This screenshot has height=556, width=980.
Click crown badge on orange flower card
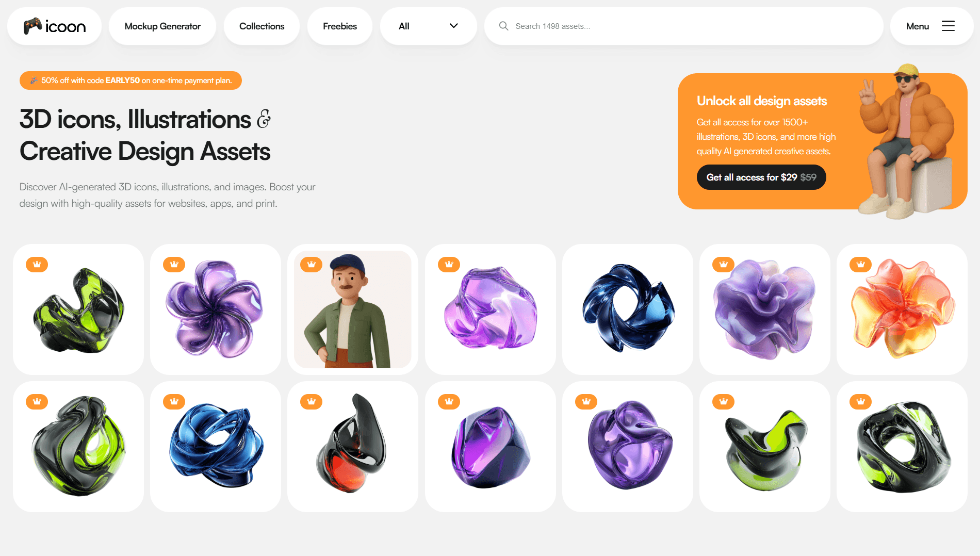[860, 265]
